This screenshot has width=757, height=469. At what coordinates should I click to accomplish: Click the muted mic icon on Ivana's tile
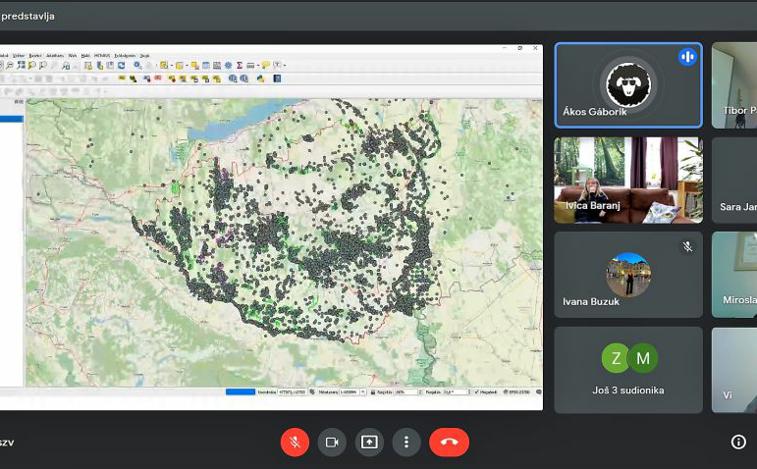tap(687, 246)
